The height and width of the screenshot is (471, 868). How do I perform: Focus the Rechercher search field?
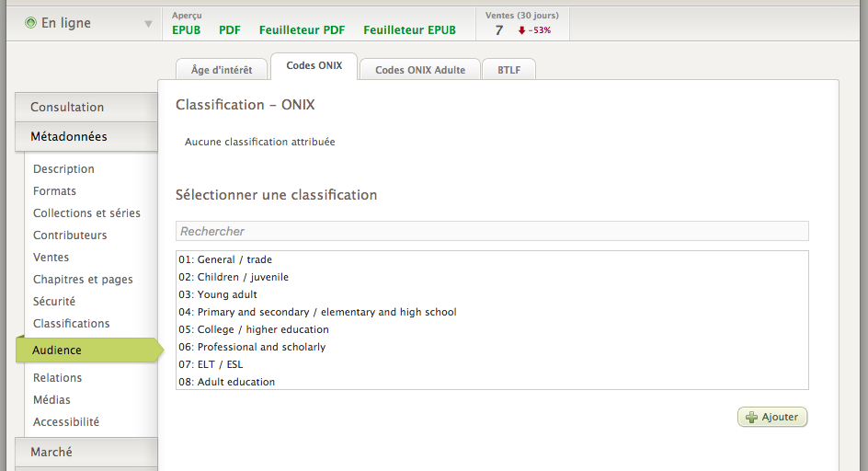(492, 231)
